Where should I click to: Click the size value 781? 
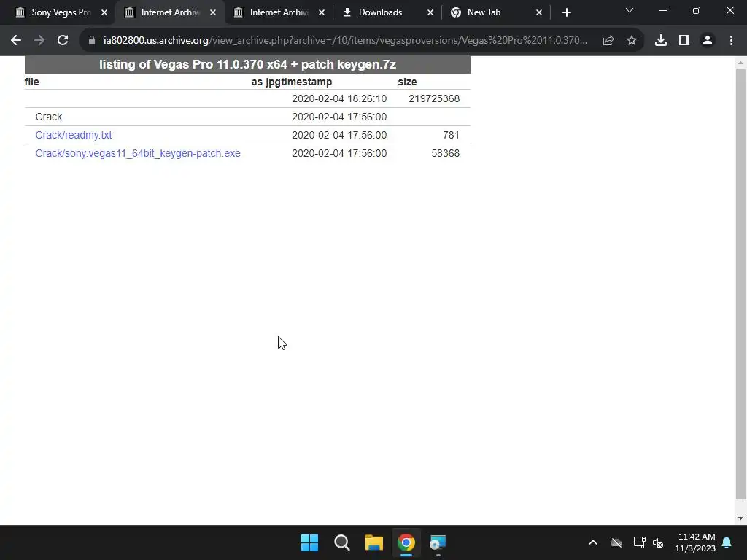click(x=451, y=135)
